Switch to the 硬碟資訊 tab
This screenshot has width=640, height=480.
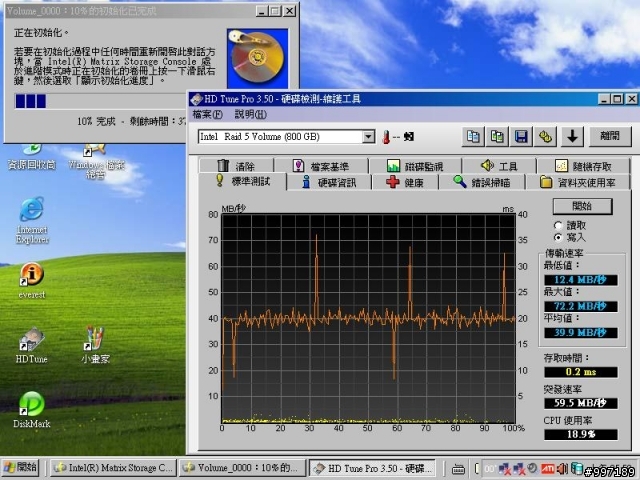click(x=329, y=182)
